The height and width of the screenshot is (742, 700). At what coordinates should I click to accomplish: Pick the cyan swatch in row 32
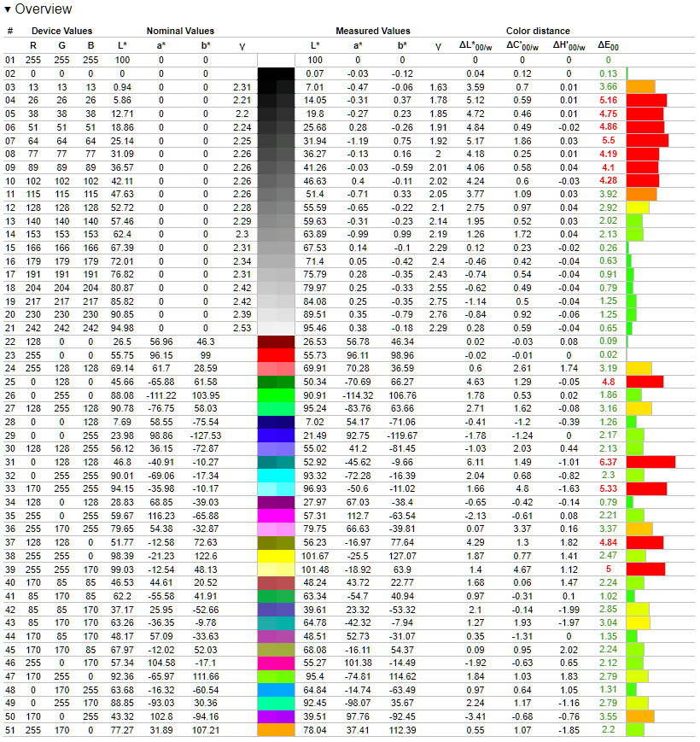(276, 476)
